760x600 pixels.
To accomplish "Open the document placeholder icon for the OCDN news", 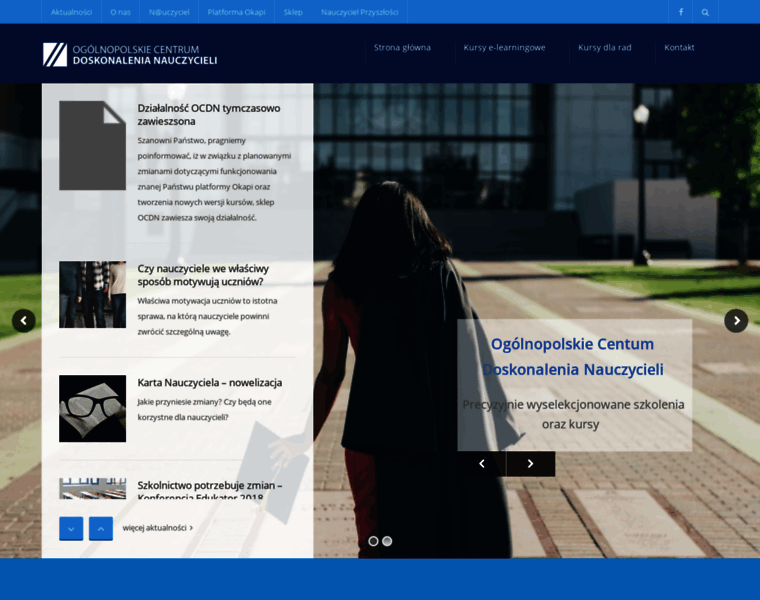I will [92, 146].
